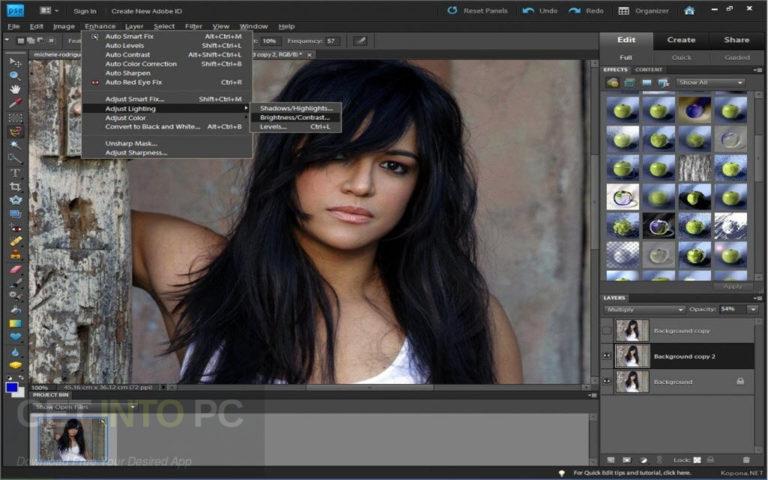Select the Horizontal Type tool
This screenshot has width=768, height=480.
16,172
